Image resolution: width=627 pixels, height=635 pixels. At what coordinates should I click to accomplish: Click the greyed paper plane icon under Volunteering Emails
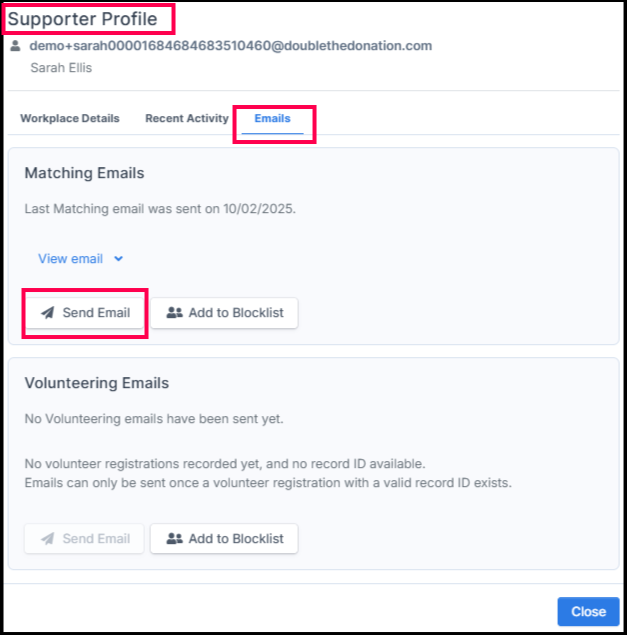tap(47, 539)
